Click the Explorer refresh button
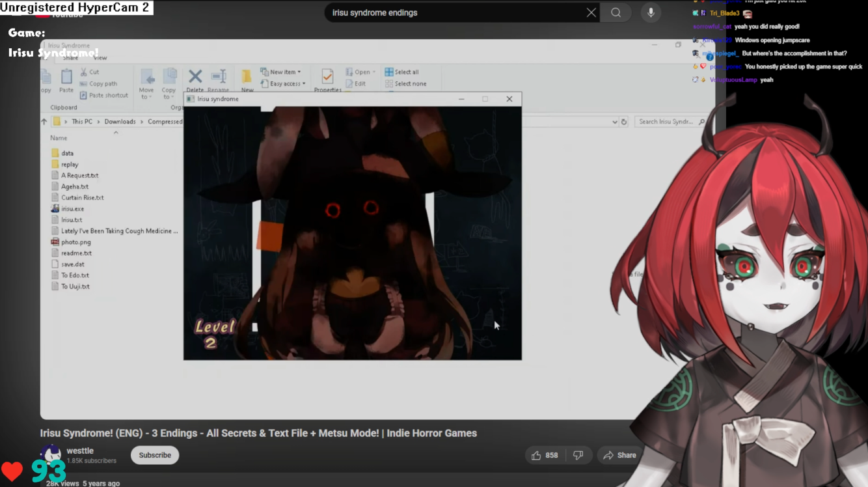This screenshot has height=487, width=868. click(x=624, y=122)
